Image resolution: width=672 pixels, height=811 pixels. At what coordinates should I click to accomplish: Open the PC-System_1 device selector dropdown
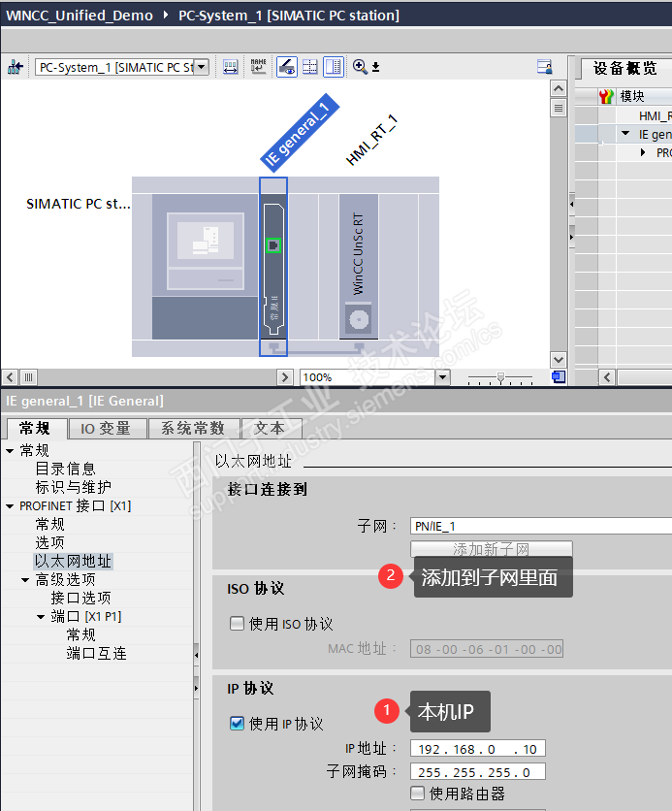pos(202,67)
